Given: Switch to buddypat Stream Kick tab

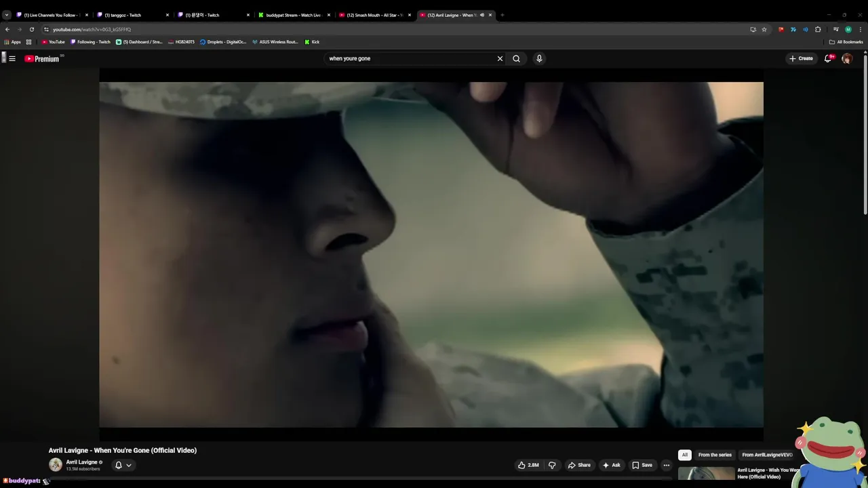Looking at the screenshot, I should pos(294,15).
